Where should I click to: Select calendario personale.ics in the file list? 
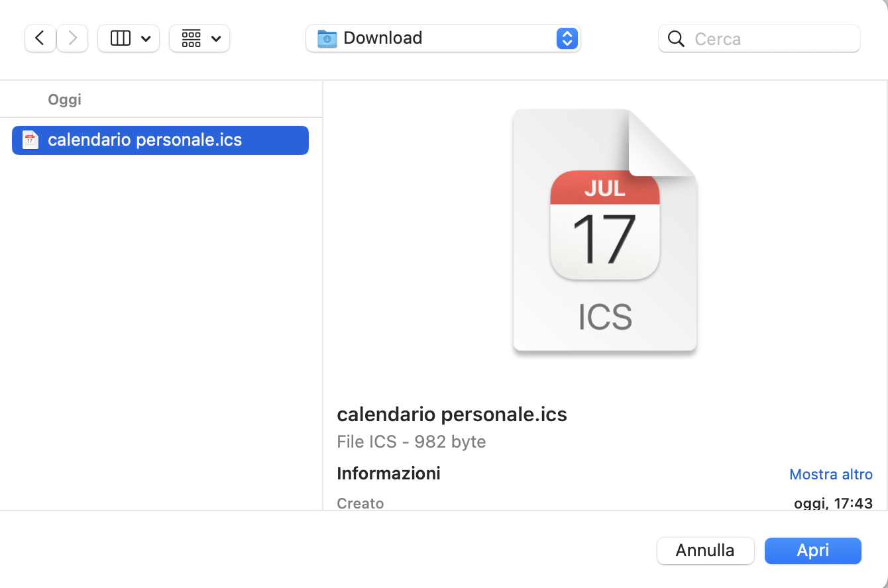coord(160,140)
